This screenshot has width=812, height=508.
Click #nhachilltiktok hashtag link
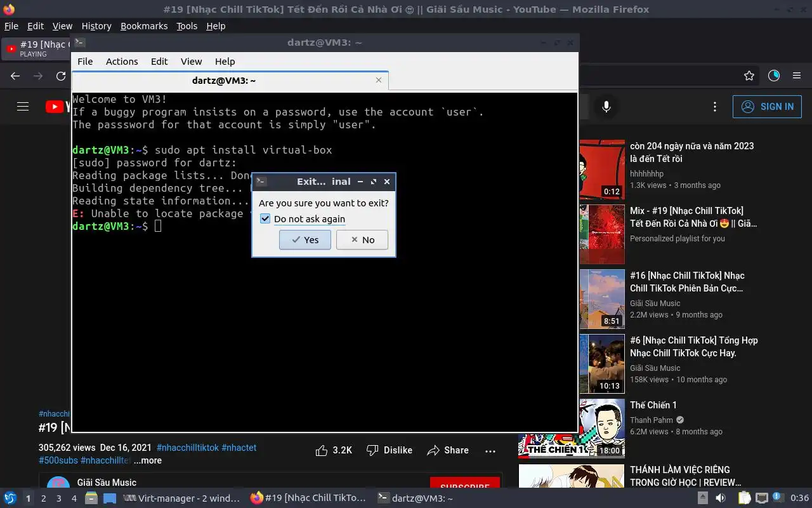187,448
